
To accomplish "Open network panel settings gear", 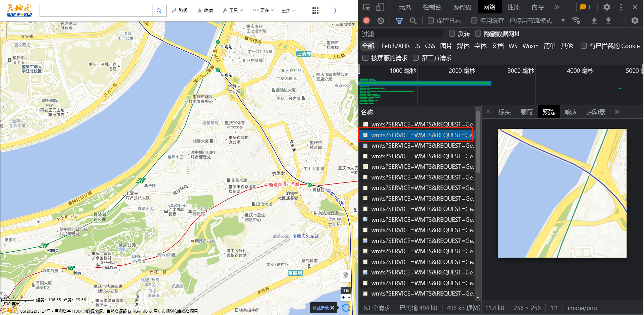I will click(635, 21).
